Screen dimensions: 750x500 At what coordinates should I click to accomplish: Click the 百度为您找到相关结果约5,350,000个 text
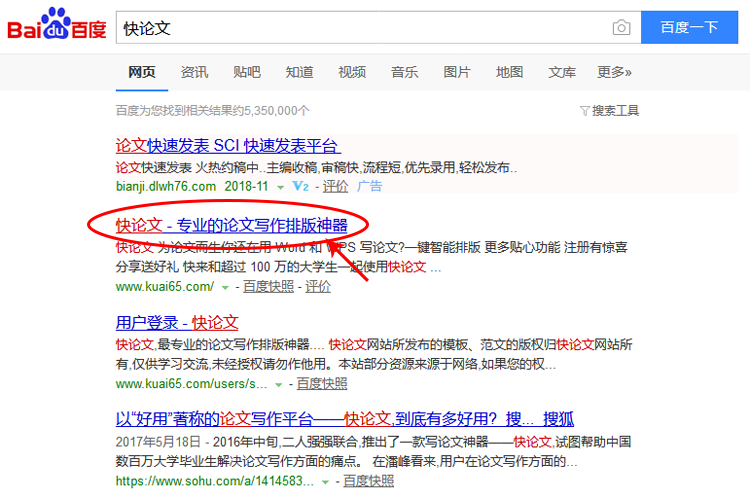click(212, 111)
